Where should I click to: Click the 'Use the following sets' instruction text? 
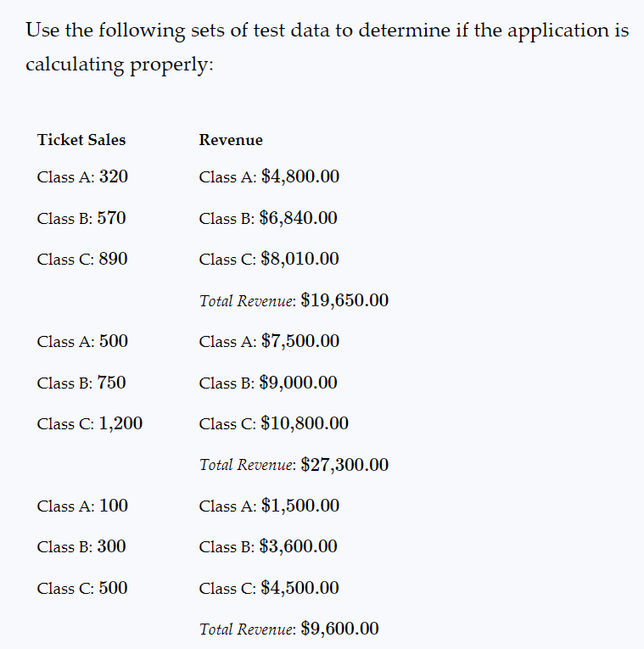(x=327, y=48)
